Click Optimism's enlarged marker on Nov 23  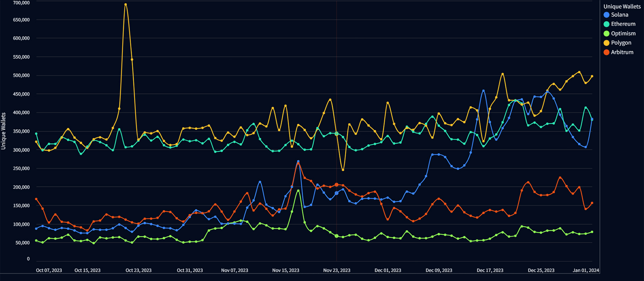point(336,236)
